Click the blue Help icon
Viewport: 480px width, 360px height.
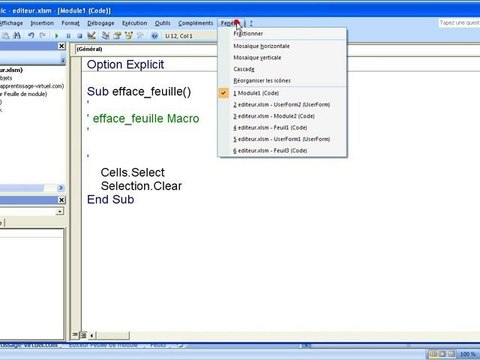[x=154, y=36]
